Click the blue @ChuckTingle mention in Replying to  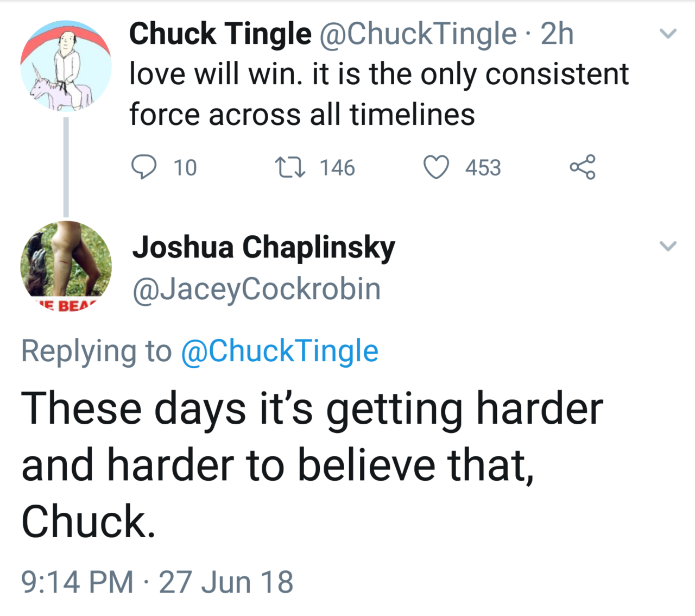(x=280, y=351)
